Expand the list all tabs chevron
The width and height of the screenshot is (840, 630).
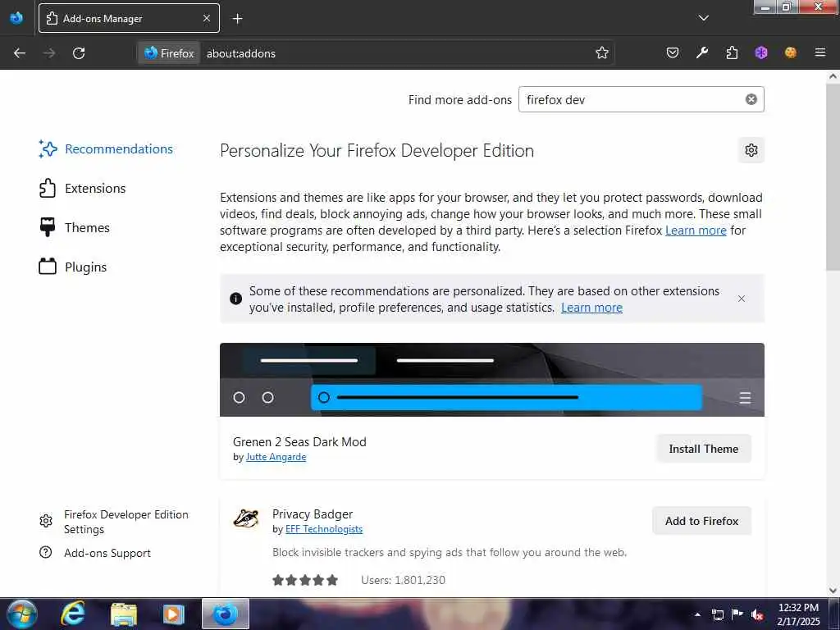704,18
